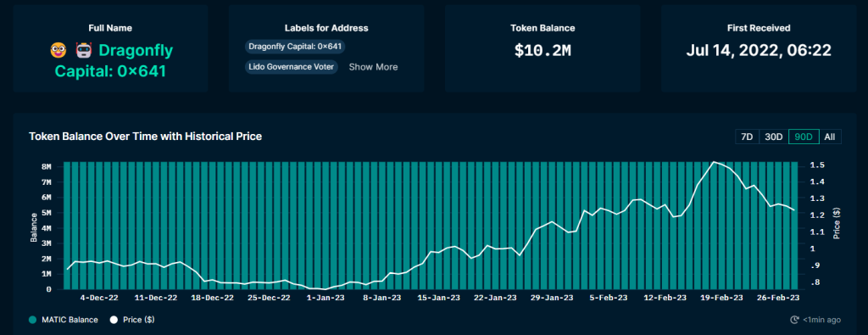Click Show More labels link
The height and width of the screenshot is (335, 868).
click(373, 67)
